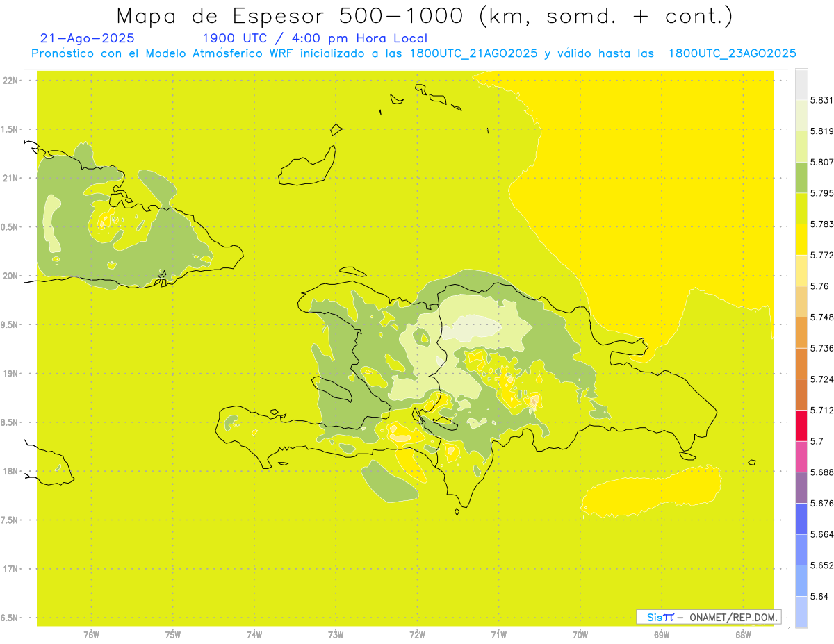Click the legend value 5.783

pos(822,224)
